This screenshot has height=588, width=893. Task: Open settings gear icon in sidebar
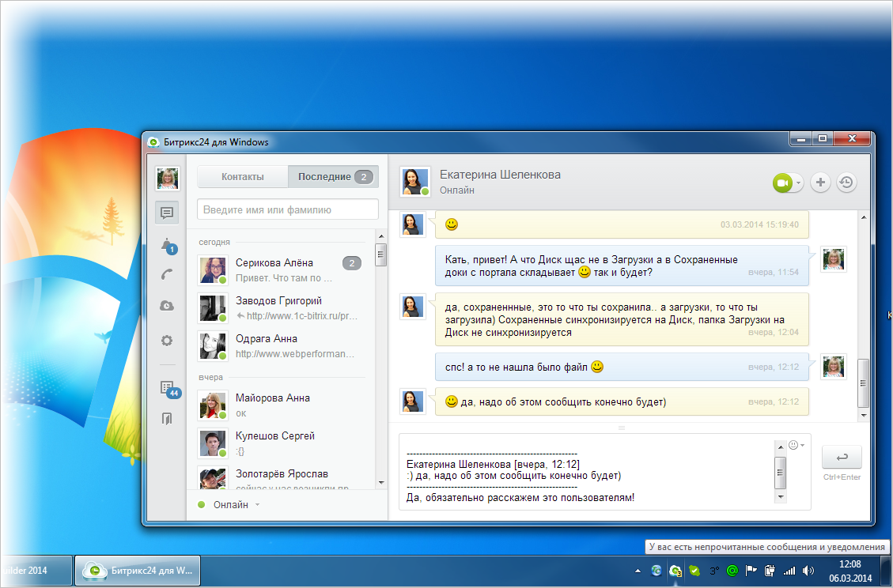167,341
